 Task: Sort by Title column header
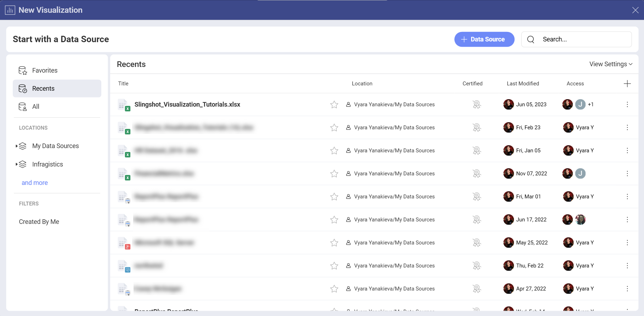point(123,84)
